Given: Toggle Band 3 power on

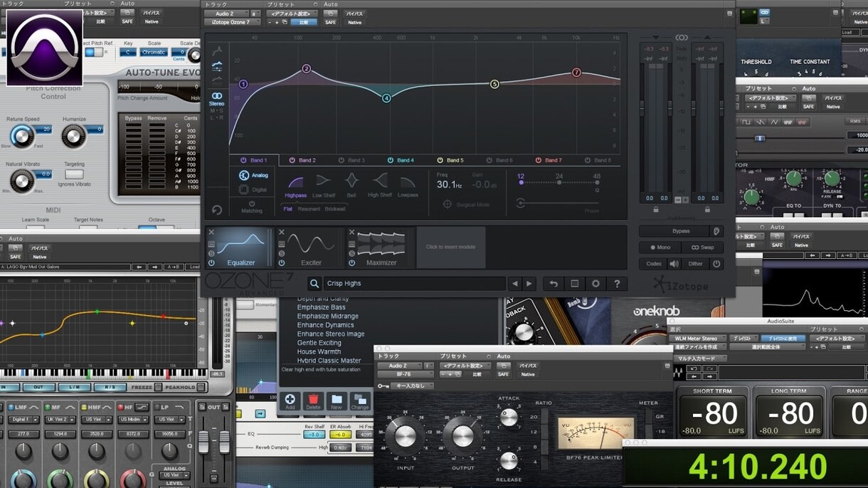Looking at the screenshot, I should point(342,161).
